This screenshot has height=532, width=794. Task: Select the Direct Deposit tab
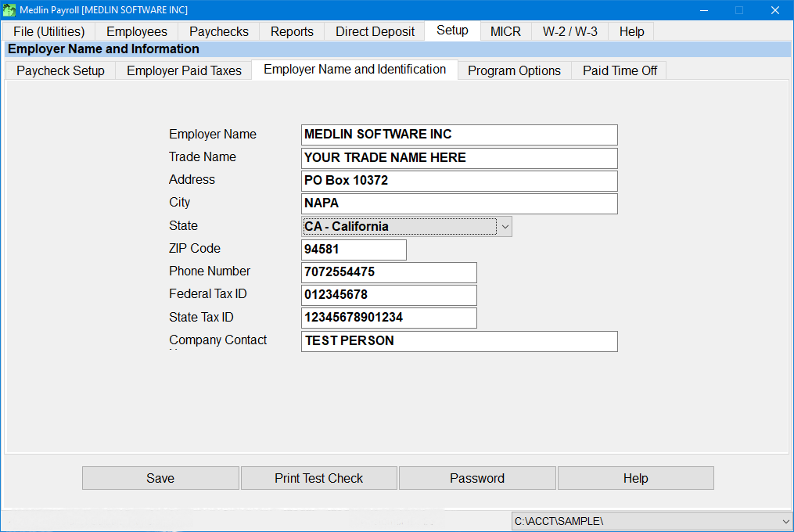(x=374, y=31)
